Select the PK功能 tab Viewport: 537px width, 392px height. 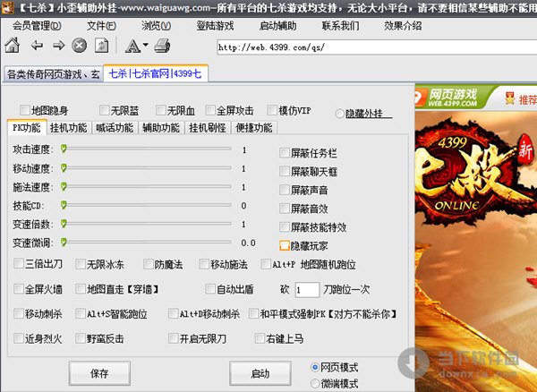click(x=27, y=128)
